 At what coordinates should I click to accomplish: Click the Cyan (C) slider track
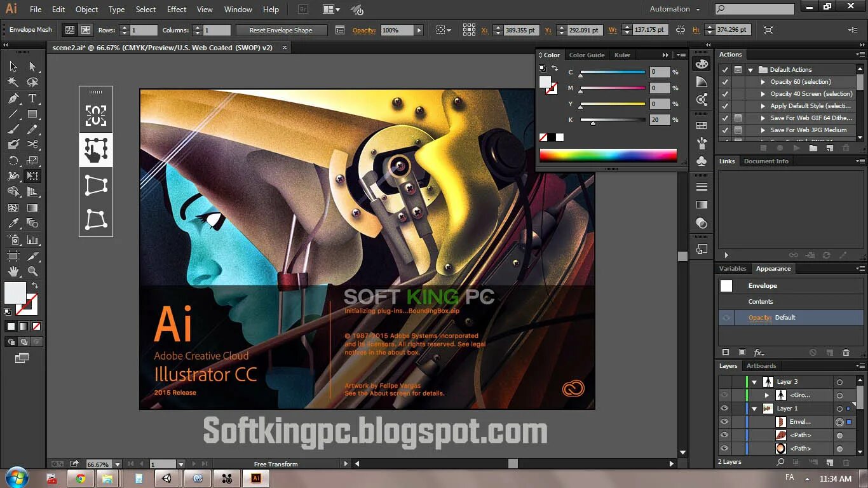[x=613, y=72]
